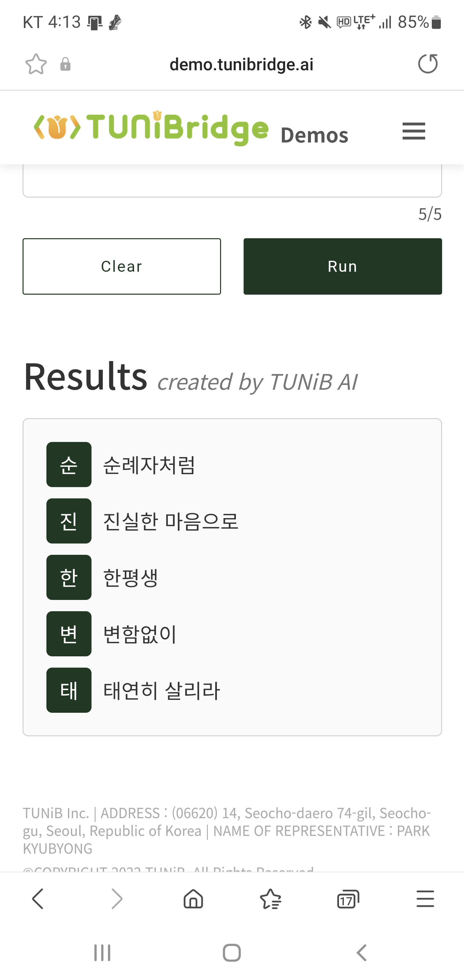464x980 pixels.
Task: Click the TUNiBridge logo
Action: (151, 128)
